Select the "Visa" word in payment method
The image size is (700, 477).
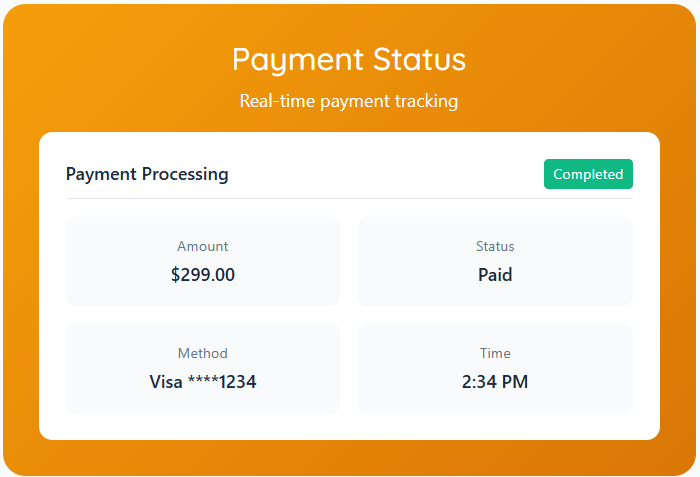point(166,382)
